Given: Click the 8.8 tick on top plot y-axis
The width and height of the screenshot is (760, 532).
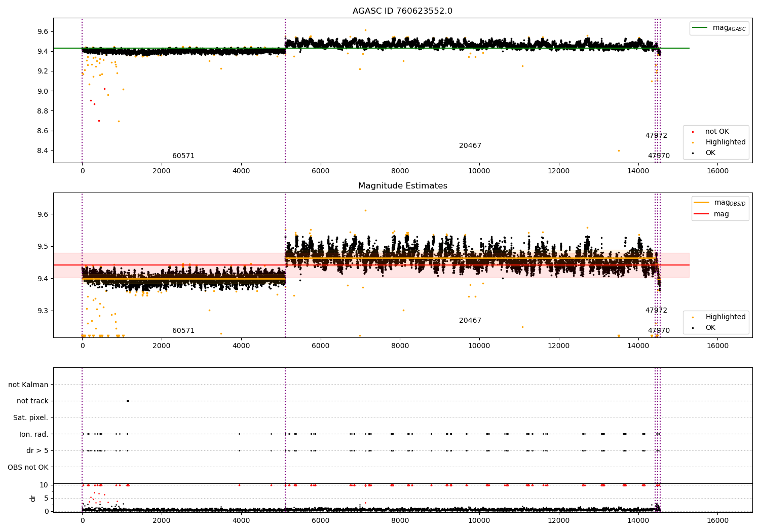Looking at the screenshot, I should click(x=43, y=111).
